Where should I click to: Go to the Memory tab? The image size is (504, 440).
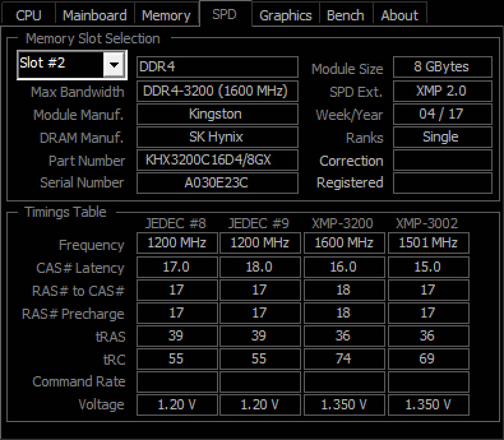pos(166,15)
